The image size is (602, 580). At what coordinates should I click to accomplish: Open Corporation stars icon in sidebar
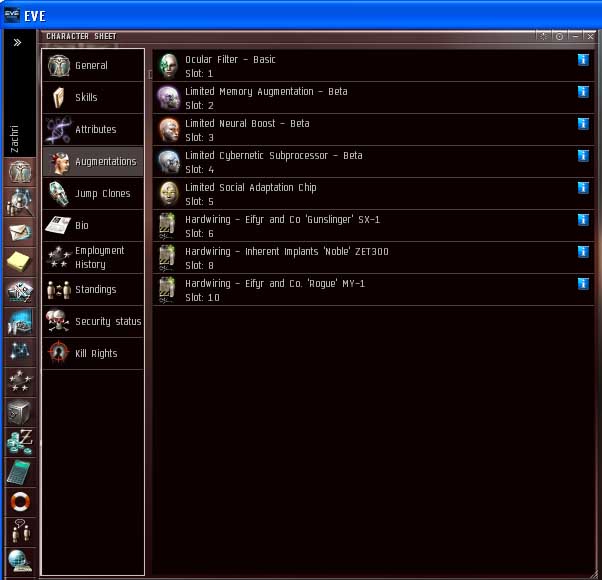[20, 382]
